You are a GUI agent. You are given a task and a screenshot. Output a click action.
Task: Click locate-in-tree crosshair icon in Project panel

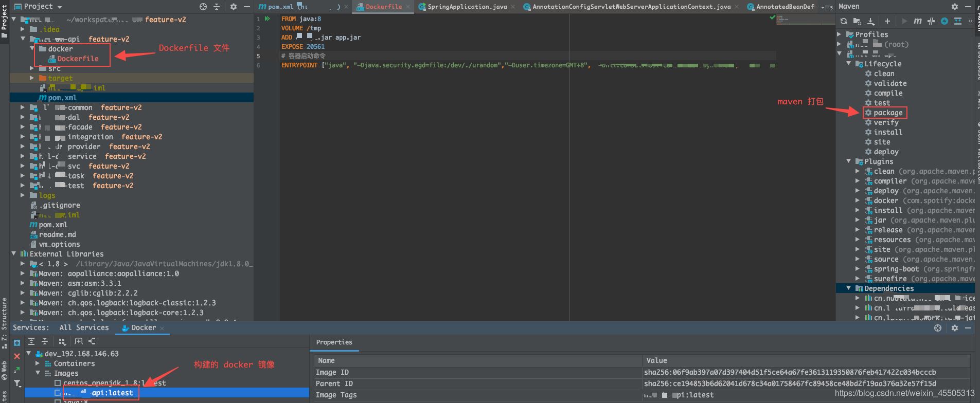[x=203, y=7]
